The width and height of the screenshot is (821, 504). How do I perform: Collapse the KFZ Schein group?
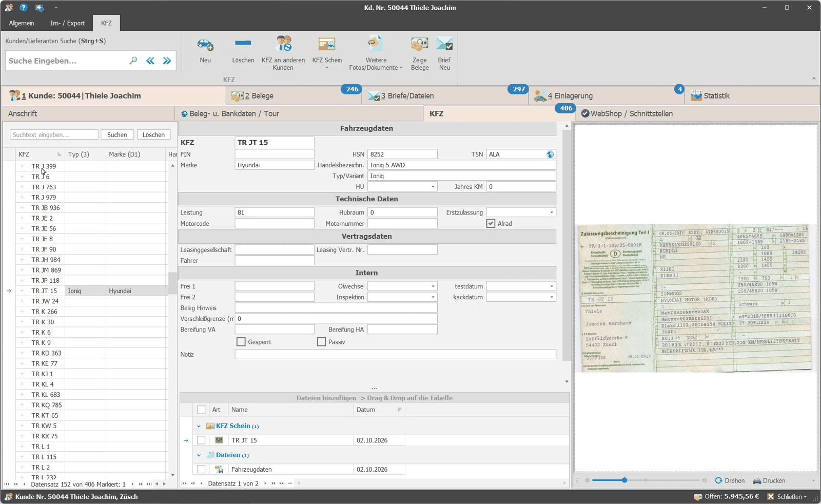[199, 426]
